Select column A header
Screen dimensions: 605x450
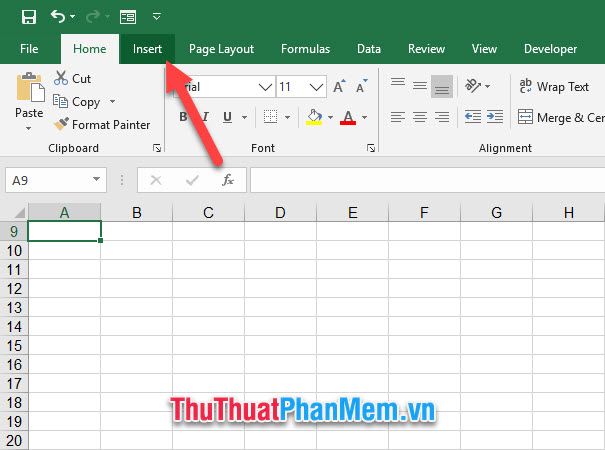tap(64, 212)
